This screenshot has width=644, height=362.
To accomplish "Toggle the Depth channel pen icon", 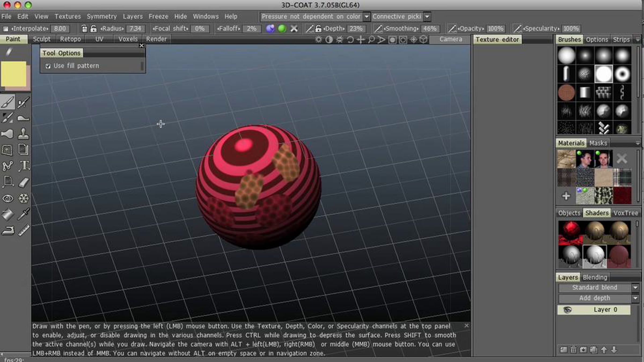I will [310, 29].
